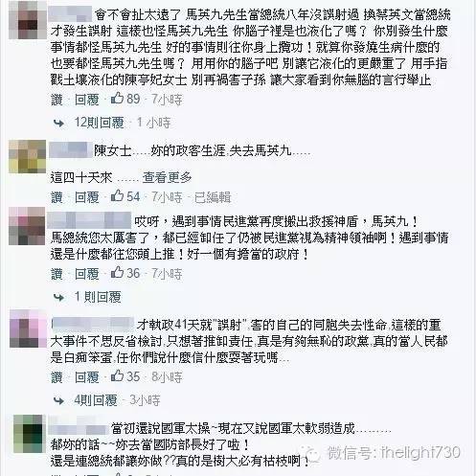Click the reply arrow icon beside 1 則回覆
This screenshot has width=476, height=476.
coord(58,298)
